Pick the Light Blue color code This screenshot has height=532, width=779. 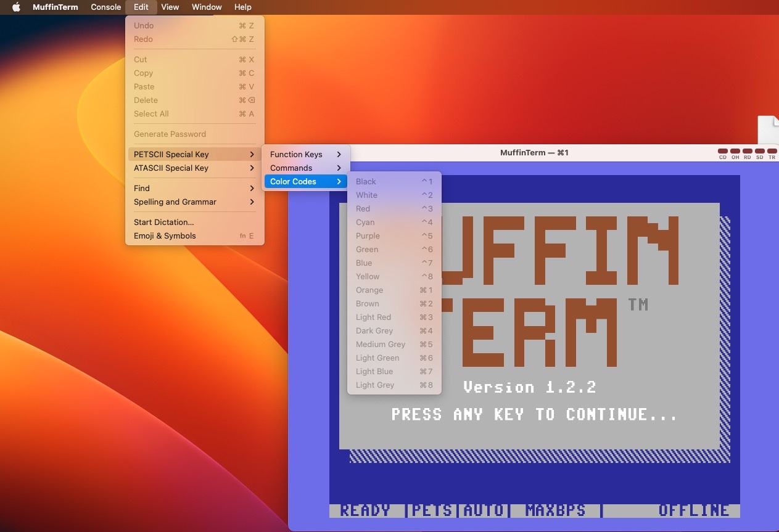pyautogui.click(x=395, y=371)
